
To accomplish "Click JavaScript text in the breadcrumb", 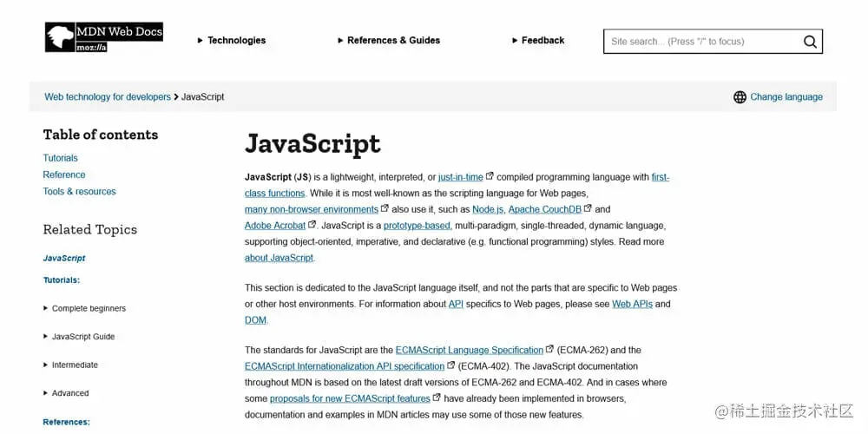I will tap(202, 97).
